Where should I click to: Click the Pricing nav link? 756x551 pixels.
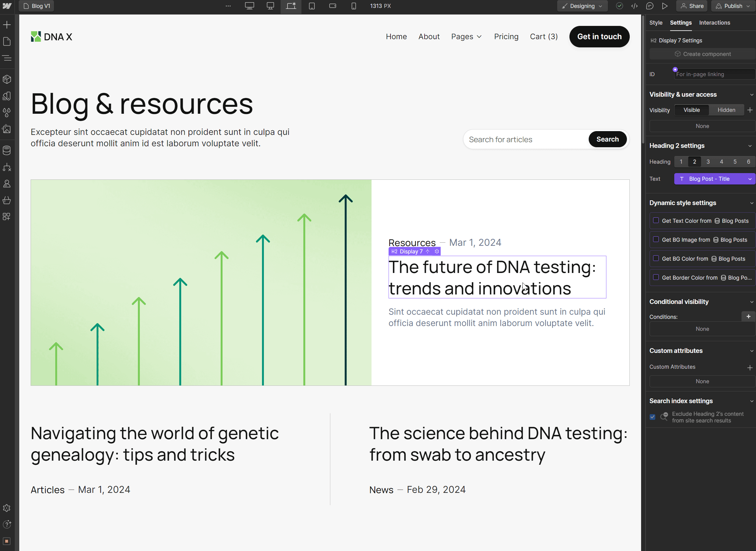[x=506, y=37]
